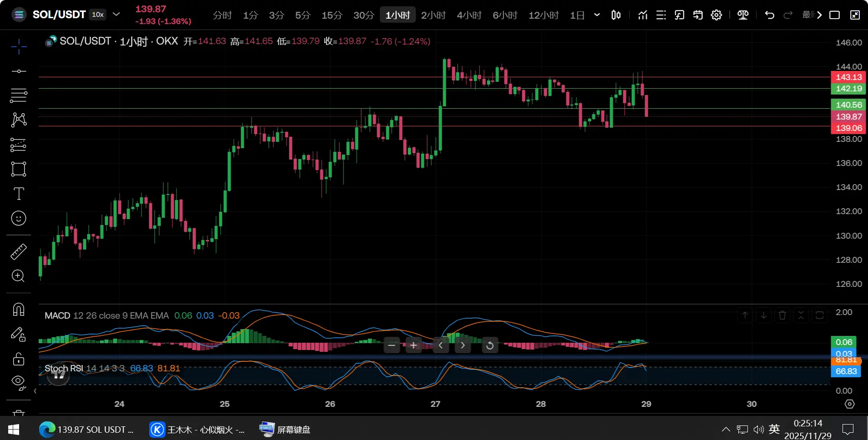
Task: Switch to the 6小时 timeframe
Action: pos(505,15)
